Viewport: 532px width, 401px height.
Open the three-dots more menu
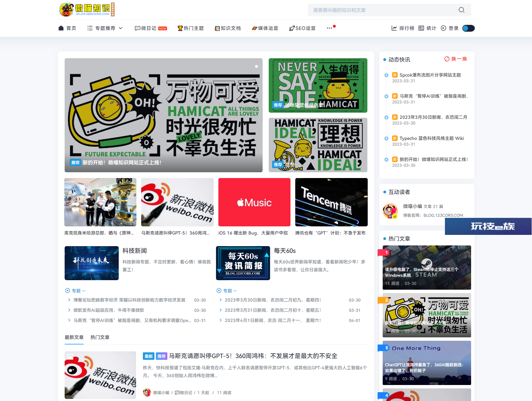click(329, 28)
